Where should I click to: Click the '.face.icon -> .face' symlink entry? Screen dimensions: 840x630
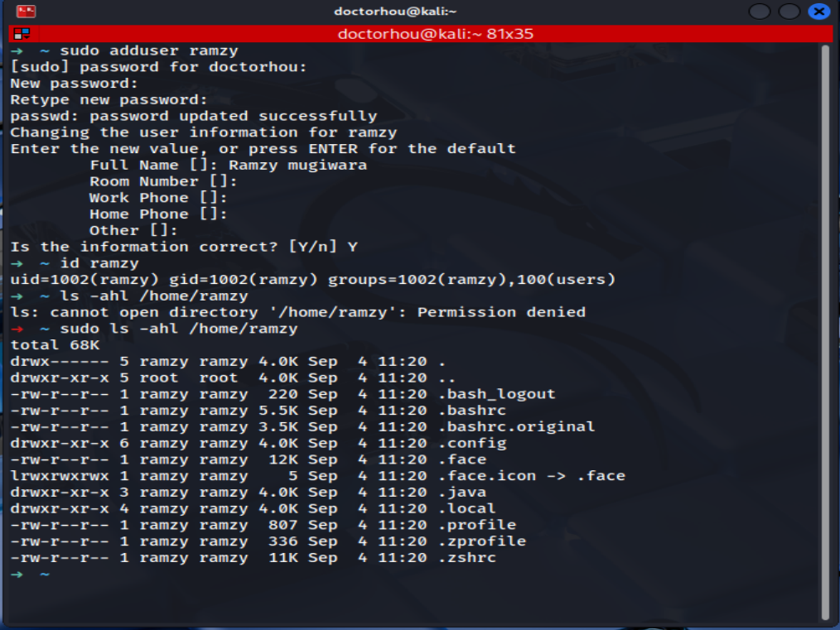[x=532, y=476]
